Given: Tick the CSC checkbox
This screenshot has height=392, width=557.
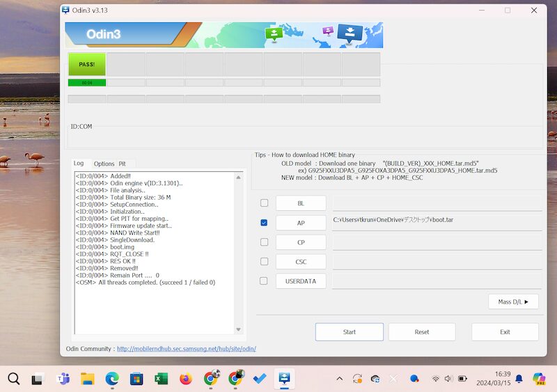Looking at the screenshot, I should 264,262.
